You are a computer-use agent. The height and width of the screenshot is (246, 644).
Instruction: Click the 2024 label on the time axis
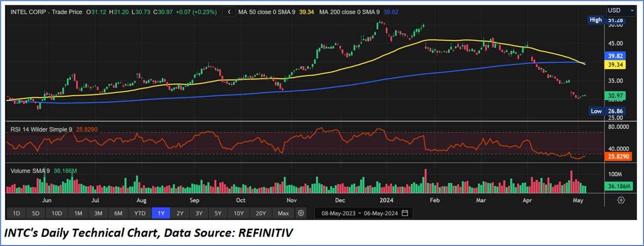pos(386,200)
